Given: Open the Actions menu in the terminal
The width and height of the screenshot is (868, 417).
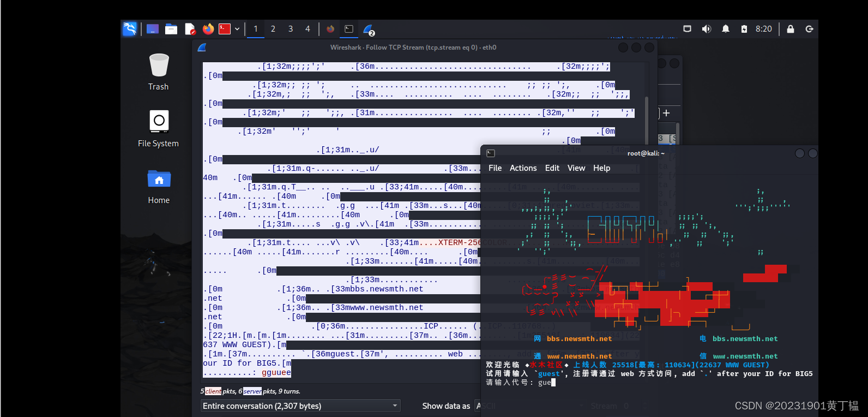Looking at the screenshot, I should click(x=523, y=168).
